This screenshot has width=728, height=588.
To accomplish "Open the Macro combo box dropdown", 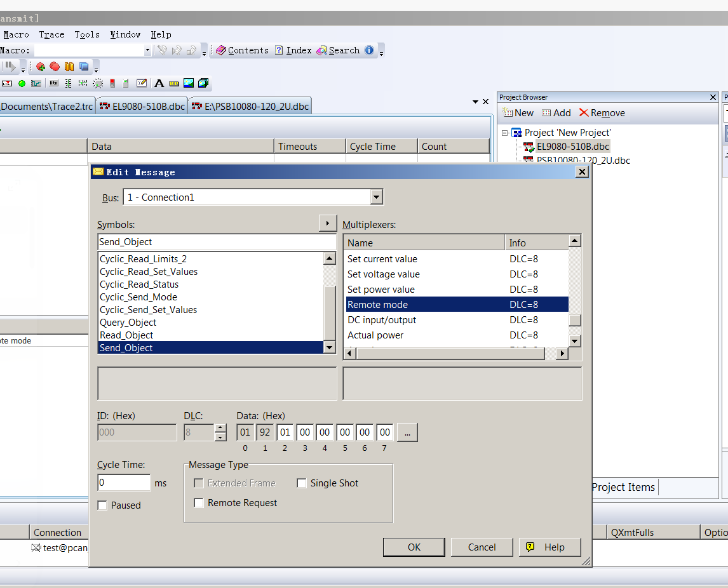I will 147,51.
